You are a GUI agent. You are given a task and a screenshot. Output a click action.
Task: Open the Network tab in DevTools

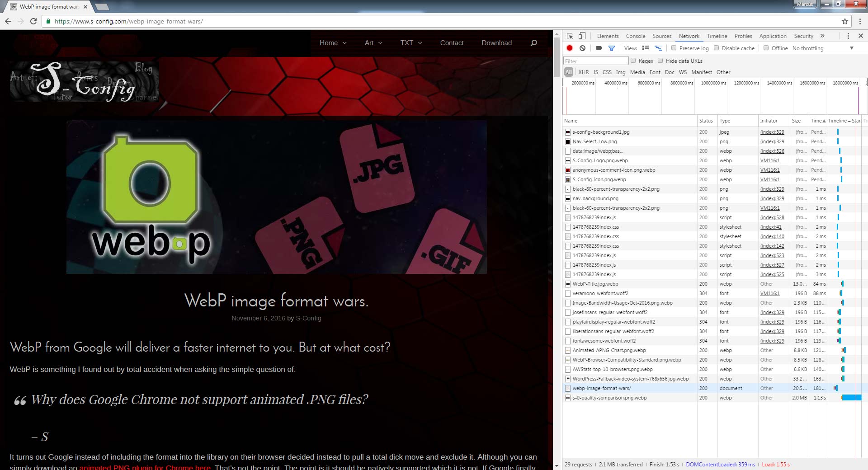click(689, 36)
